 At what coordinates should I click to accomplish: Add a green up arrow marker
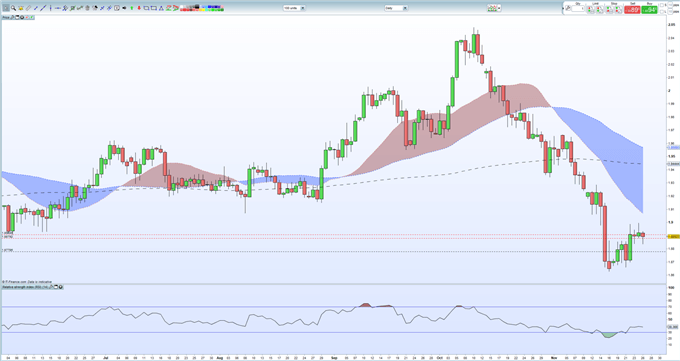coord(132,8)
